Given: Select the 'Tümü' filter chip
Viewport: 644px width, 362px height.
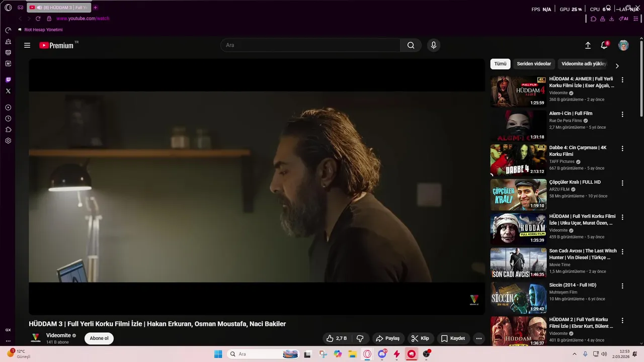Looking at the screenshot, I should click(x=500, y=64).
